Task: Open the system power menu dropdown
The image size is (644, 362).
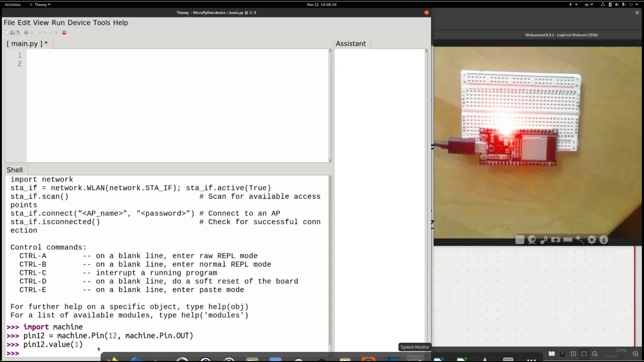Action: click(x=634, y=5)
